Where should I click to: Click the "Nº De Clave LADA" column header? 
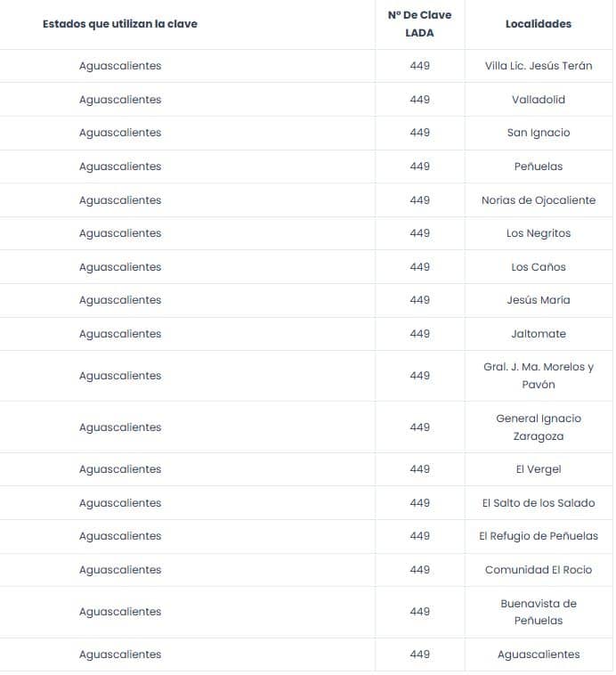pos(419,24)
